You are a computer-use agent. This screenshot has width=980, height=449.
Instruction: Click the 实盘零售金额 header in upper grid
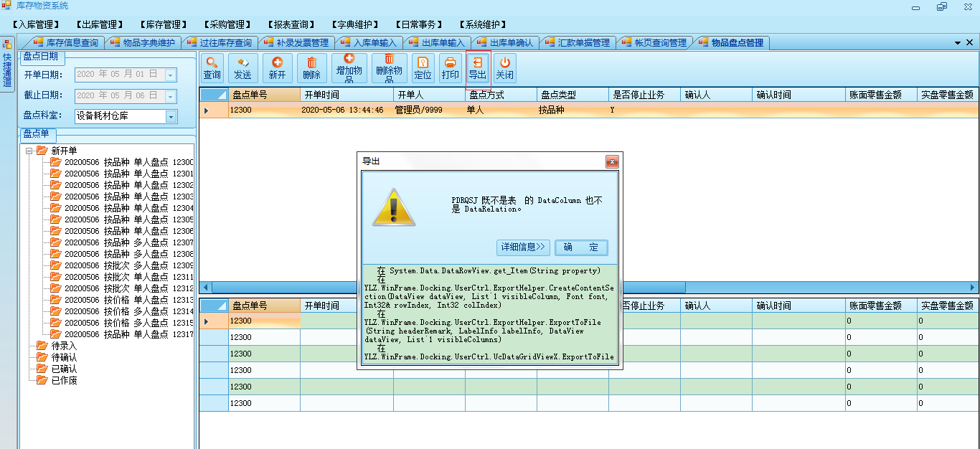tap(948, 95)
